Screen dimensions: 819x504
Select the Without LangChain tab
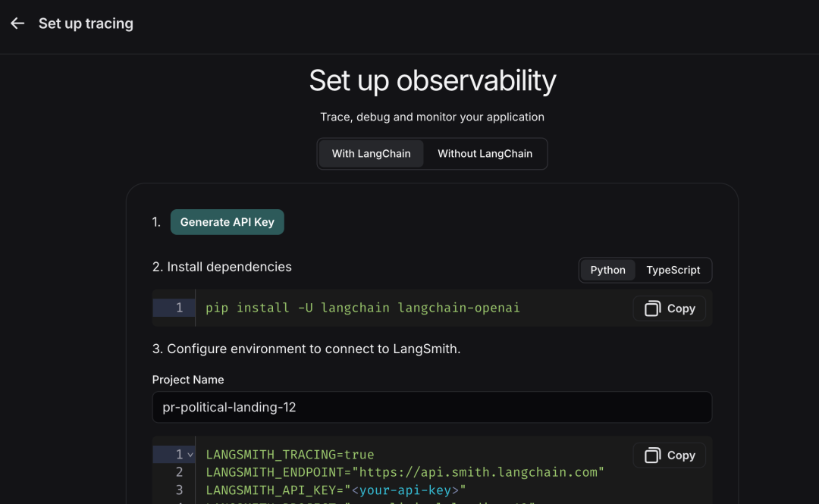coord(485,154)
